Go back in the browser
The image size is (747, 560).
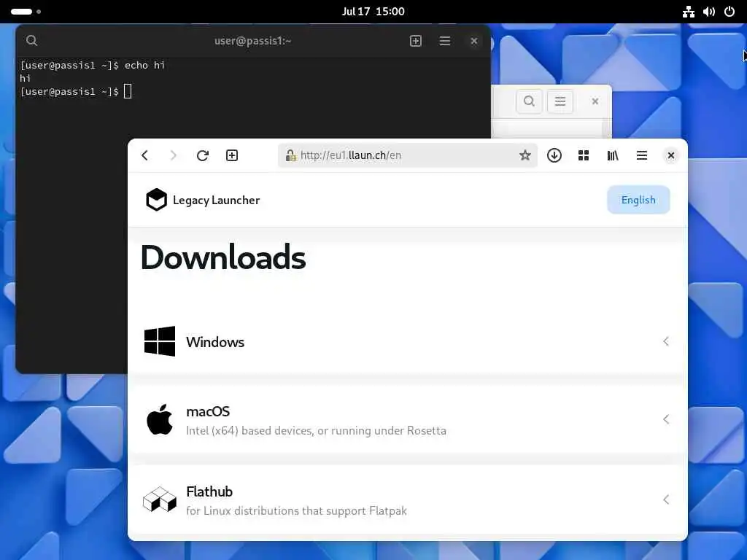click(145, 155)
